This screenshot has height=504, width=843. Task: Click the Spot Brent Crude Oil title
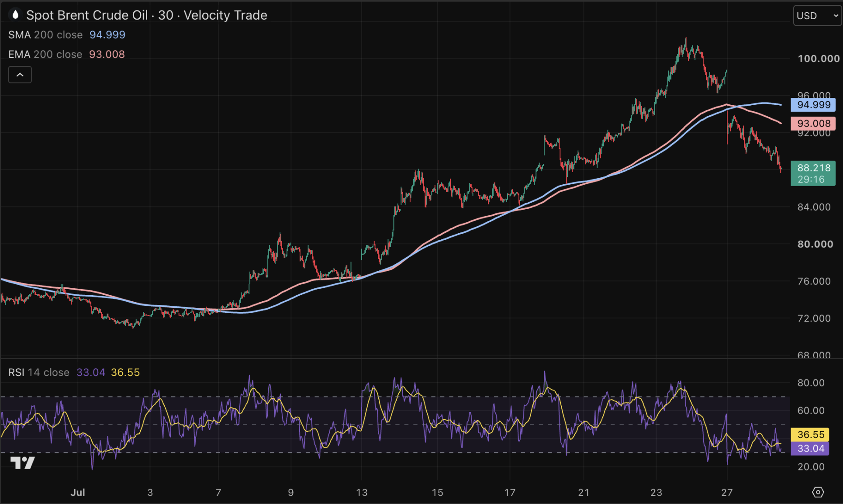pos(87,15)
